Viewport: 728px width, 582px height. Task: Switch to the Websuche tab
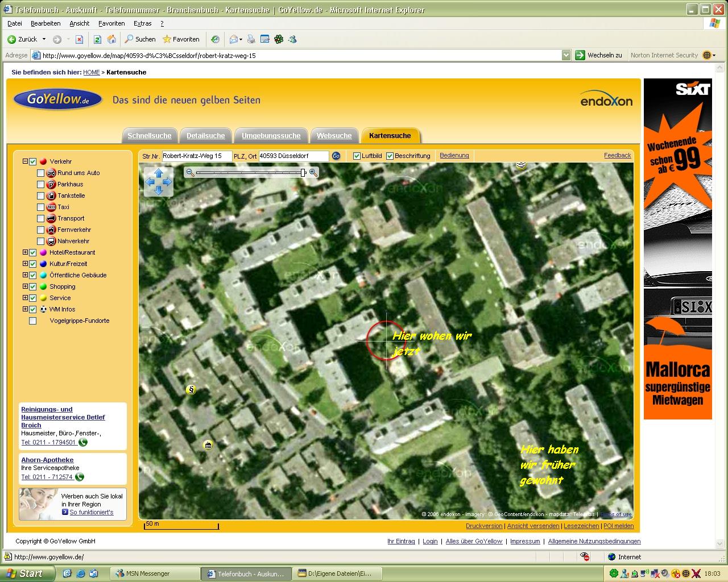tap(334, 136)
